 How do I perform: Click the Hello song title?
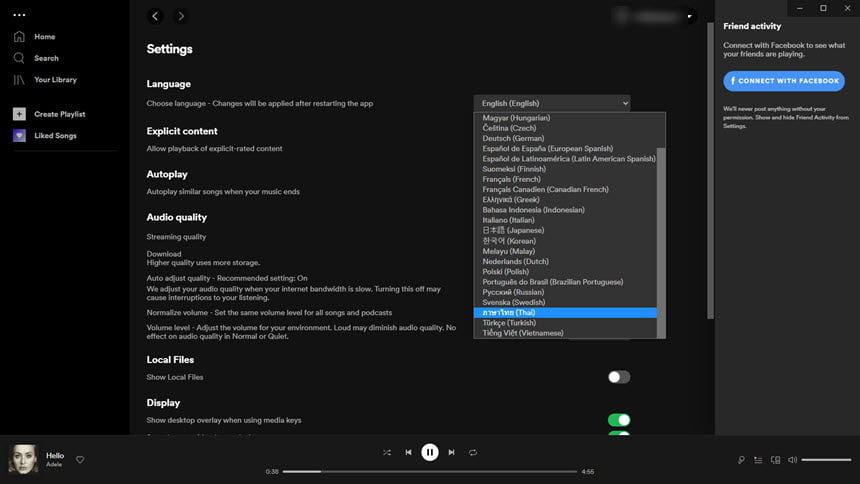click(55, 455)
